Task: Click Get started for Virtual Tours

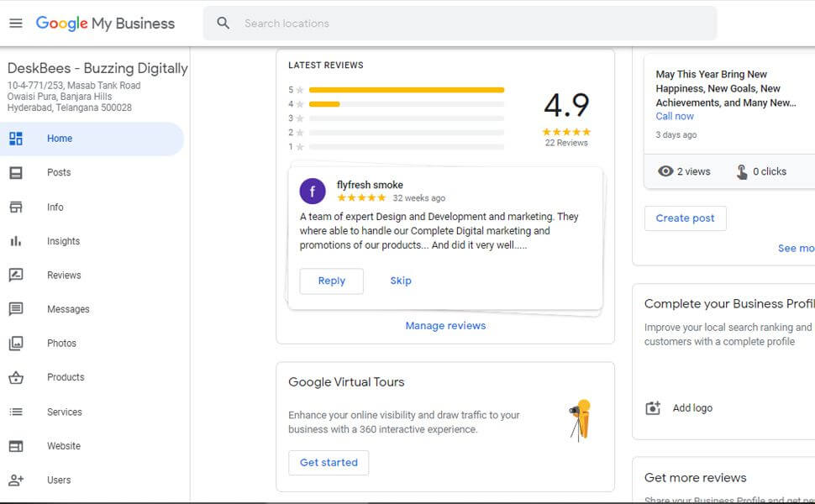Action: (x=329, y=463)
